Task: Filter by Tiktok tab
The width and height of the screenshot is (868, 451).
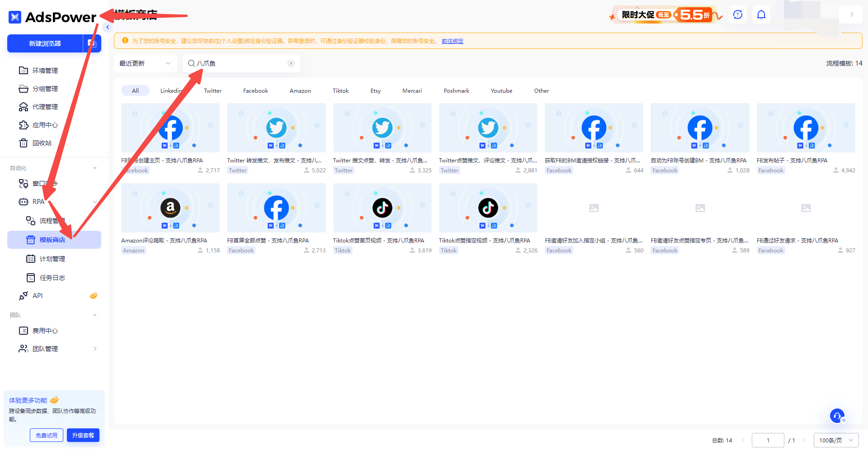Action: (340, 91)
